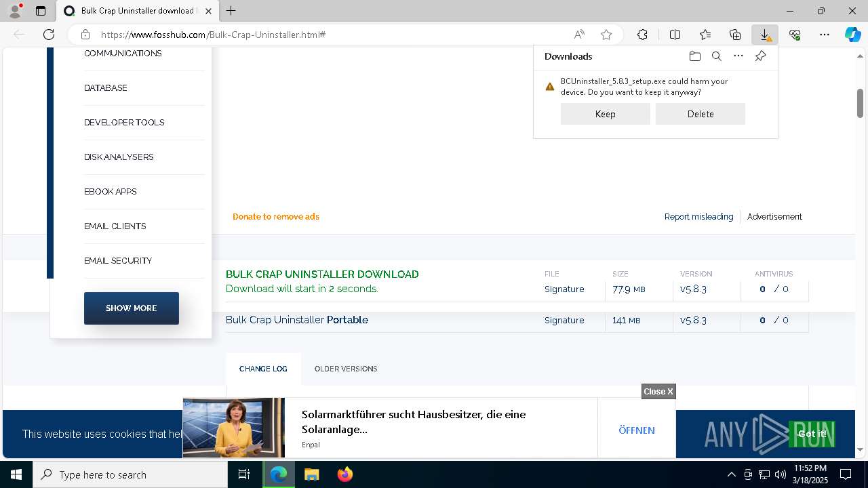868x488 pixels.
Task: Expand categories with SHOW MORE
Action: pyautogui.click(x=132, y=308)
